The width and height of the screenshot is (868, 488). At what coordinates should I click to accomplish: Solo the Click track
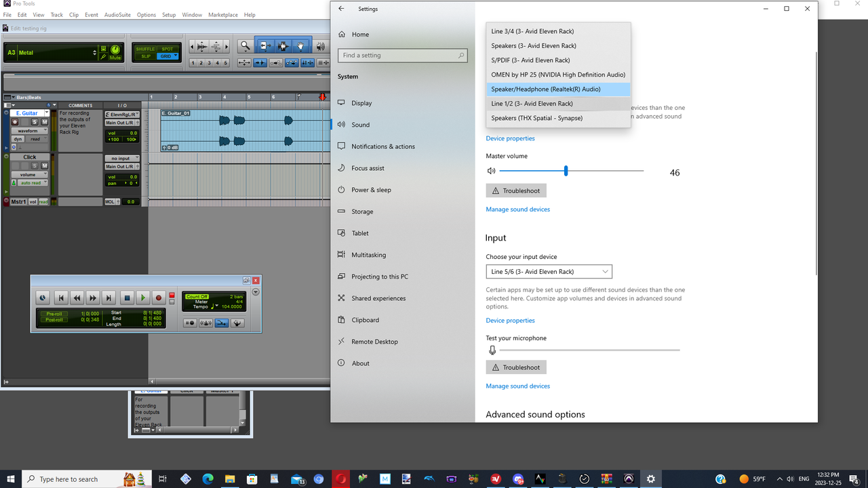35,165
